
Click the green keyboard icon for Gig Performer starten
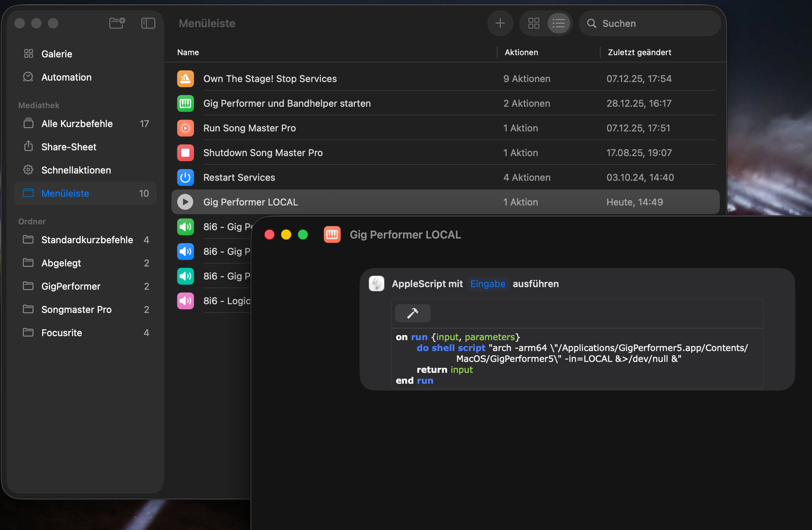tap(185, 104)
